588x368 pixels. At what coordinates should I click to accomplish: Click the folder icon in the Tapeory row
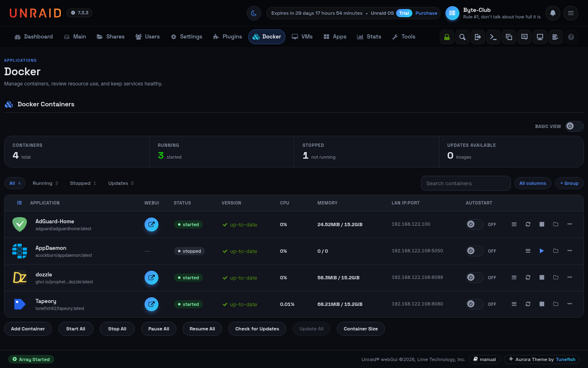[556, 304]
